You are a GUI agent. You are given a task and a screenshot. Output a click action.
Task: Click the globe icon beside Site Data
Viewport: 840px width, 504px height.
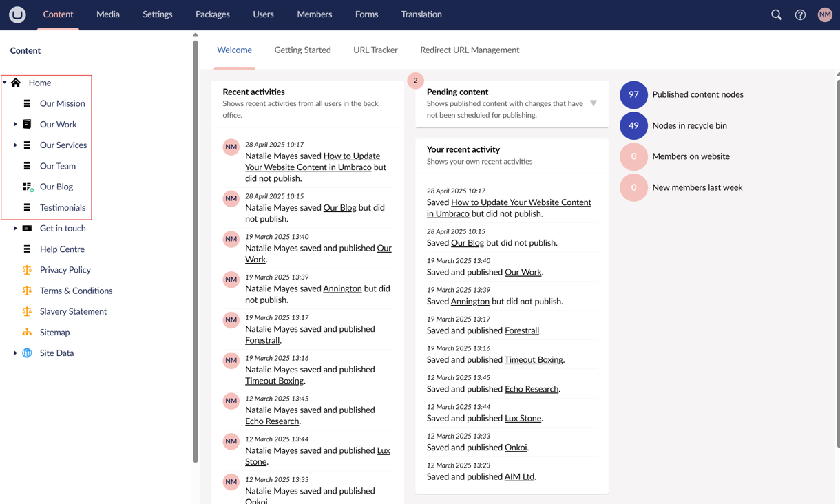(28, 353)
